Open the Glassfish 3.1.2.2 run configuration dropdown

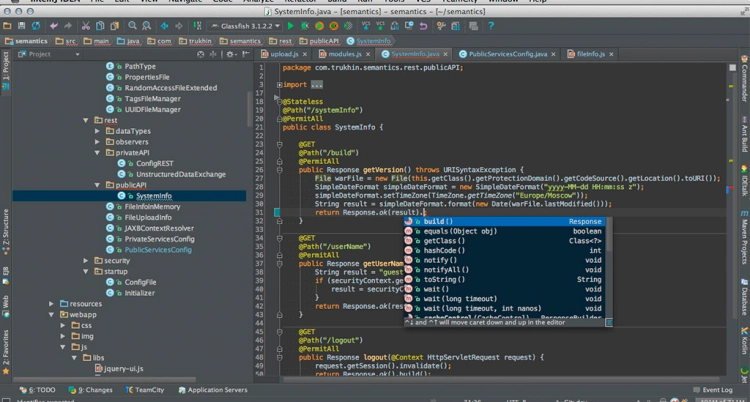point(244,26)
